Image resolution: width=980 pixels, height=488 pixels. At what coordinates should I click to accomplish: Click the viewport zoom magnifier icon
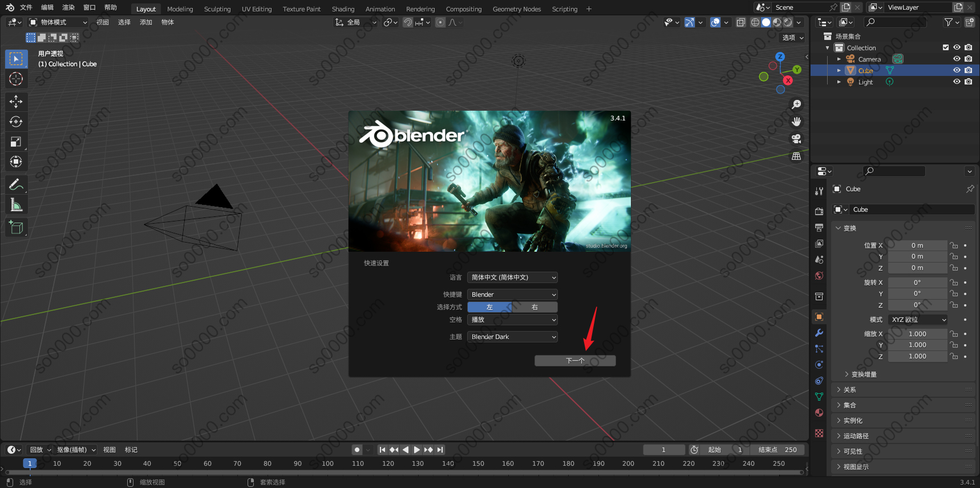(796, 104)
